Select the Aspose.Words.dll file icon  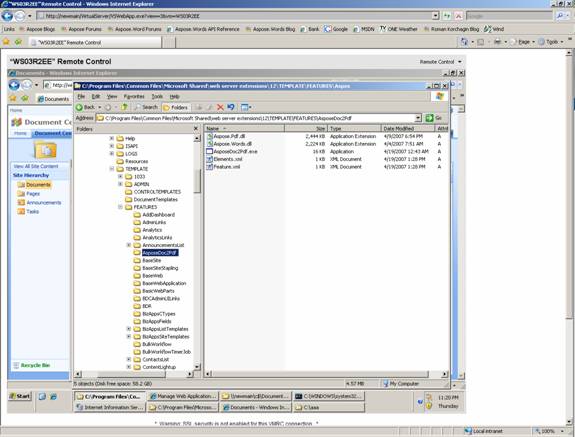[210, 144]
